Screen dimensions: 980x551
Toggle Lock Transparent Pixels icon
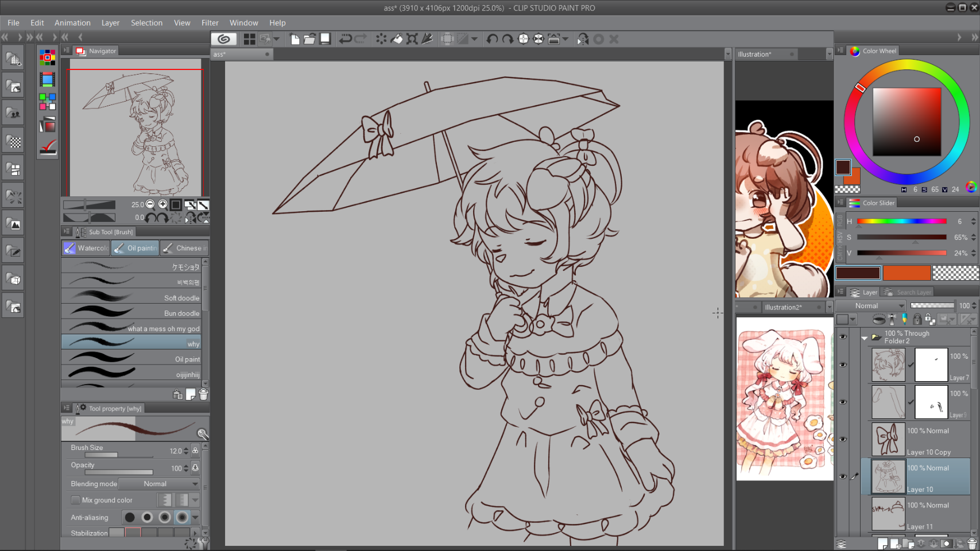[929, 319]
